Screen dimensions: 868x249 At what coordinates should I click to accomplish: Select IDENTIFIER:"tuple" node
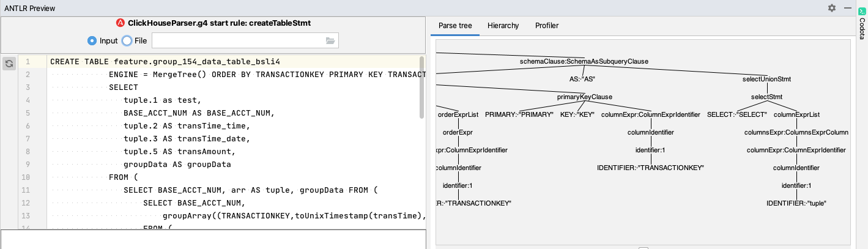click(x=796, y=203)
